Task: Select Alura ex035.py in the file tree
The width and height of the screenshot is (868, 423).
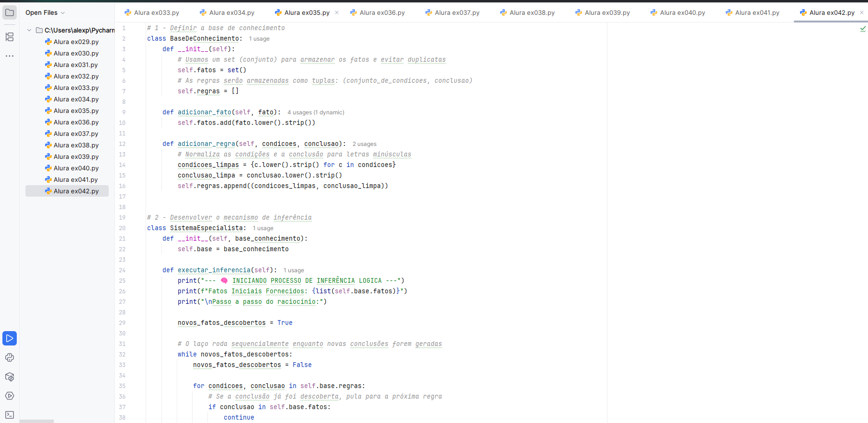Action: click(x=72, y=111)
